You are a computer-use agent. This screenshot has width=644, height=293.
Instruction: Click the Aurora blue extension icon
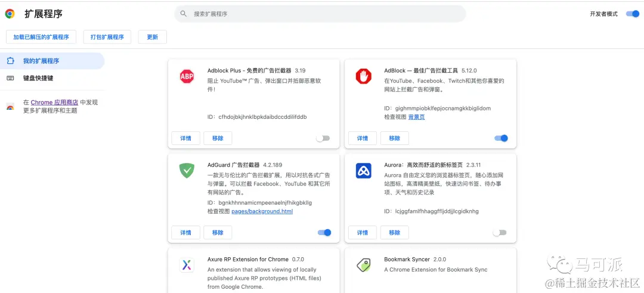tap(364, 171)
